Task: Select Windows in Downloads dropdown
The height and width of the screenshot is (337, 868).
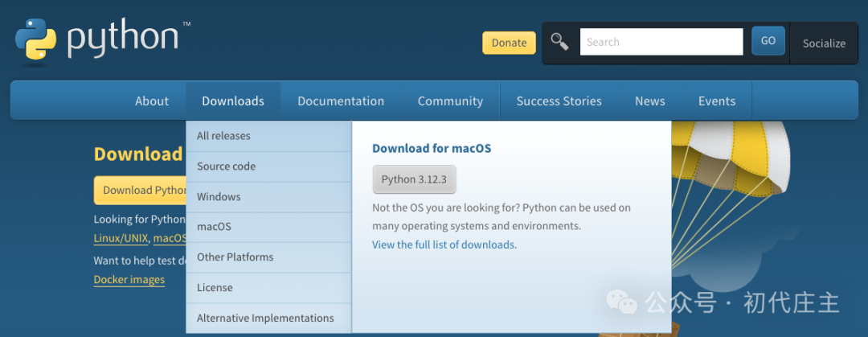Action: click(268, 197)
